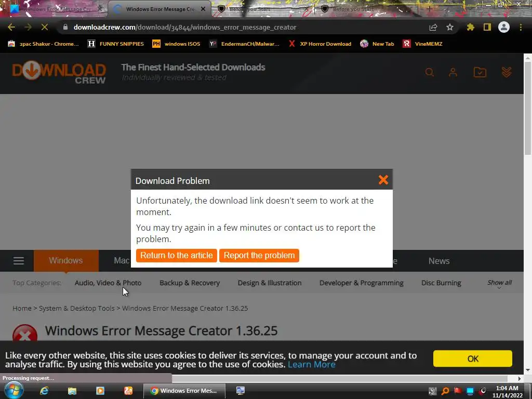Open Developer & Programming category
This screenshot has height=399, width=532.
(362, 283)
